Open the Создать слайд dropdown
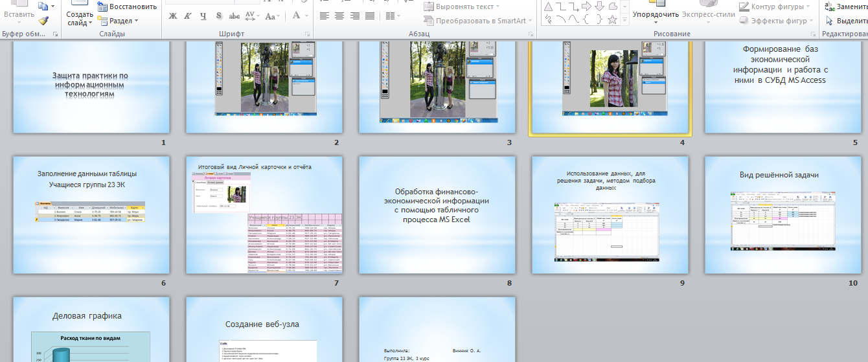868x362 pixels. point(80,18)
